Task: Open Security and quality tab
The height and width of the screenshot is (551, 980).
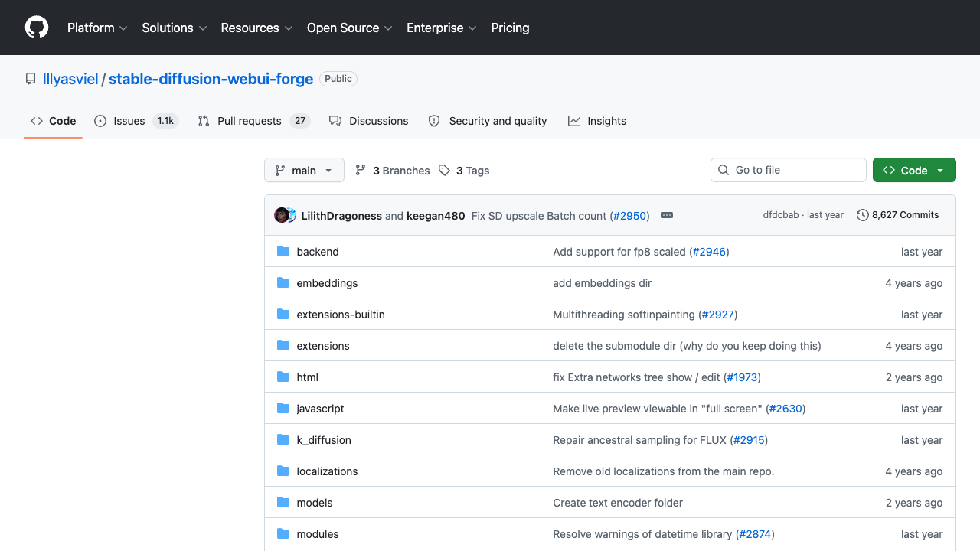Action: (488, 121)
